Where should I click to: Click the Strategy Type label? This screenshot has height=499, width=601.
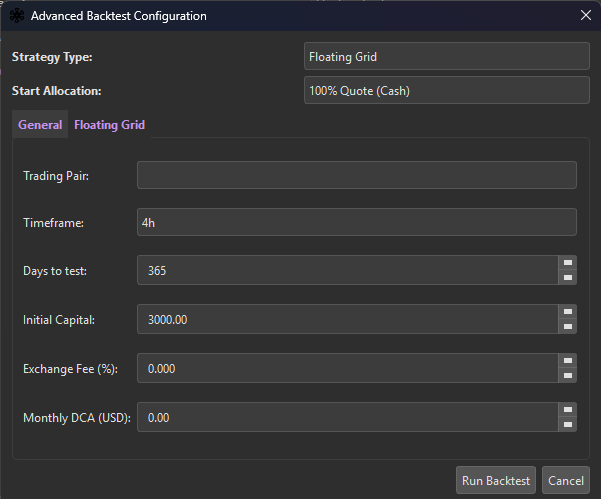pyautogui.click(x=52, y=57)
